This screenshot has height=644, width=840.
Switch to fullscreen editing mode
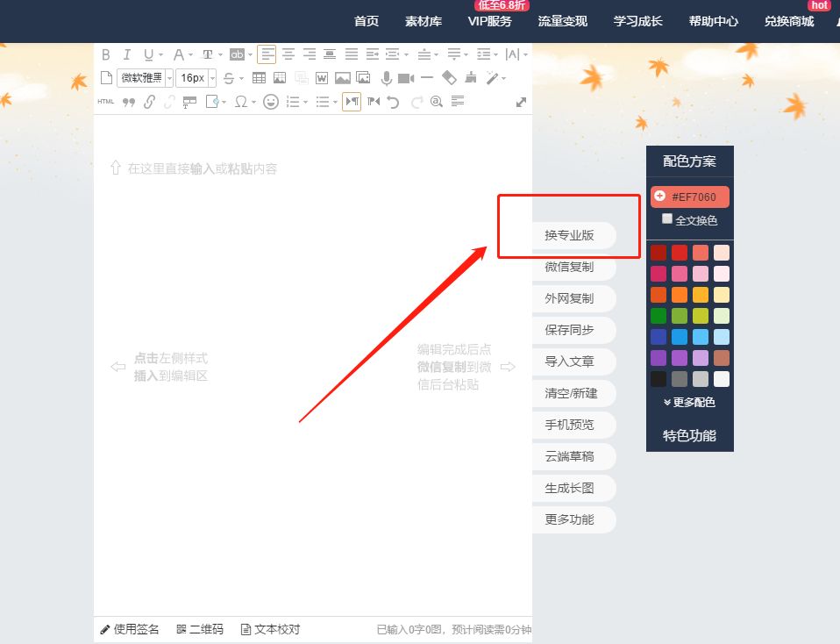[x=520, y=102]
